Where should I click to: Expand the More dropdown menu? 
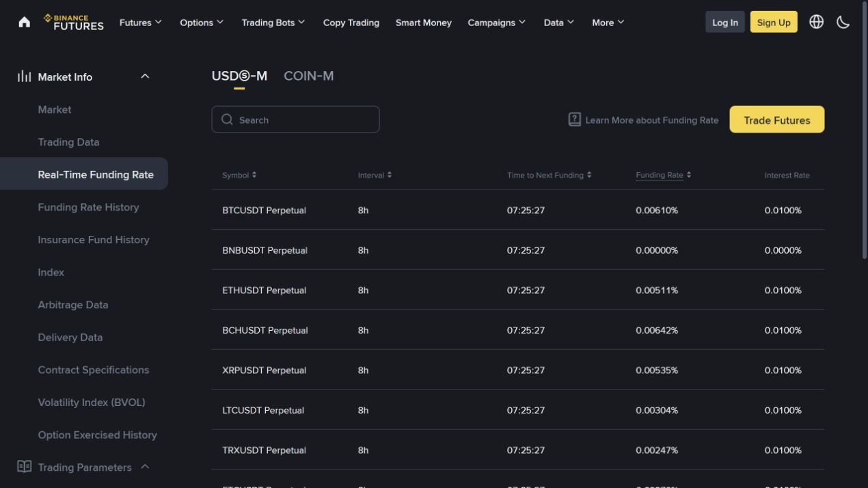point(608,22)
